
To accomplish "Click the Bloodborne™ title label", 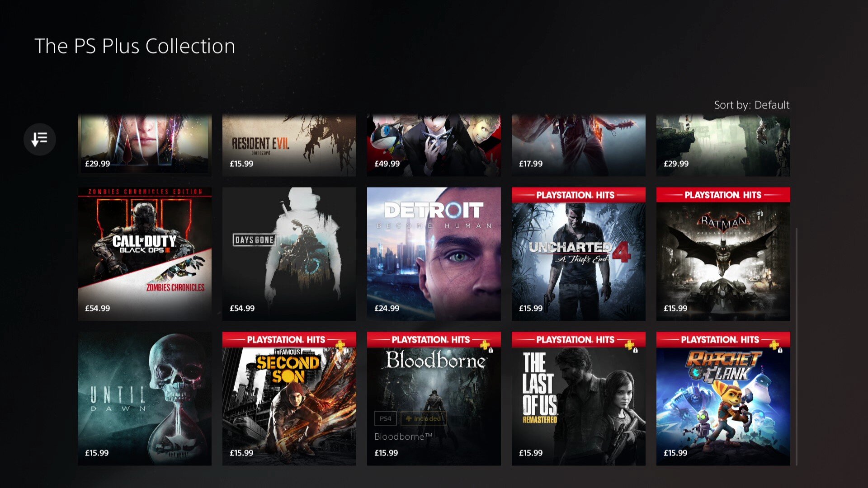I will [403, 436].
